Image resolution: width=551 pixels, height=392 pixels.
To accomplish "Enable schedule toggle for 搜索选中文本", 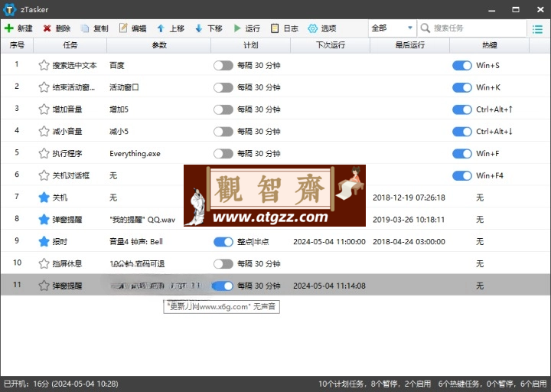I will click(223, 65).
